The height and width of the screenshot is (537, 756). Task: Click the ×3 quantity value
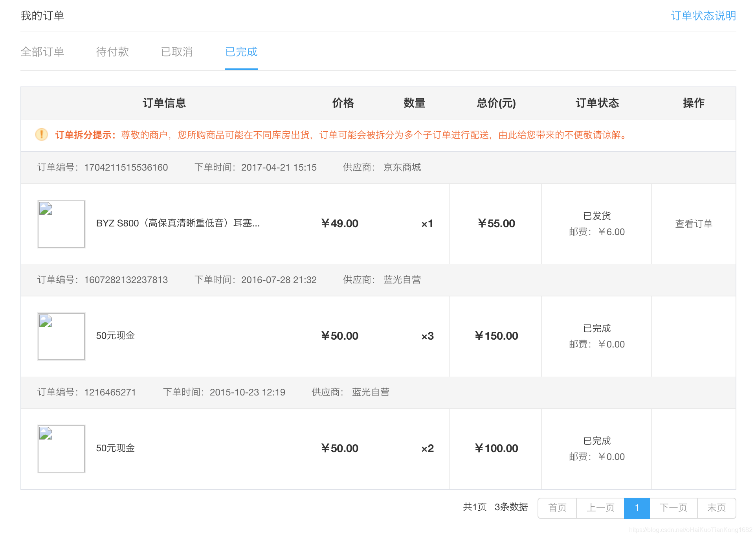[428, 336]
